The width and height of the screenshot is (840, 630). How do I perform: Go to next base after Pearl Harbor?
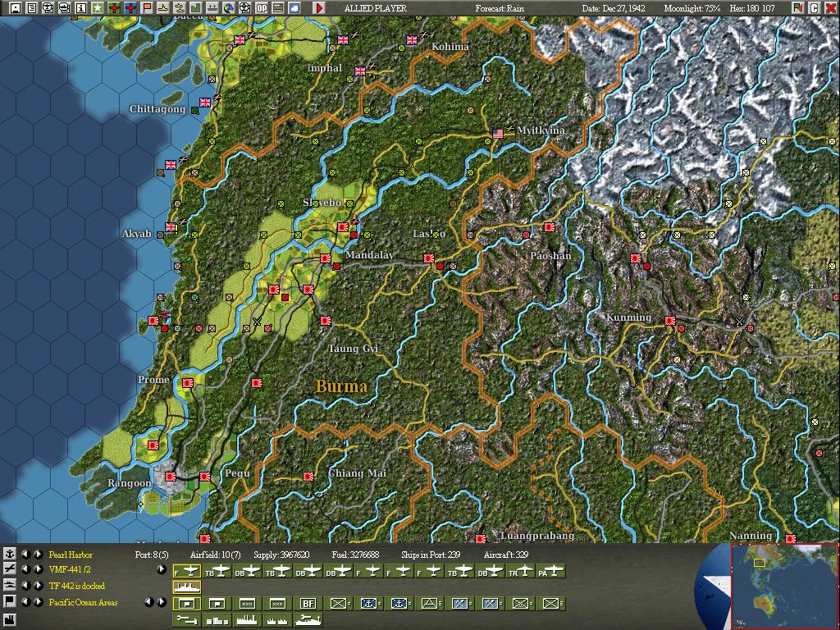pyautogui.click(x=39, y=555)
